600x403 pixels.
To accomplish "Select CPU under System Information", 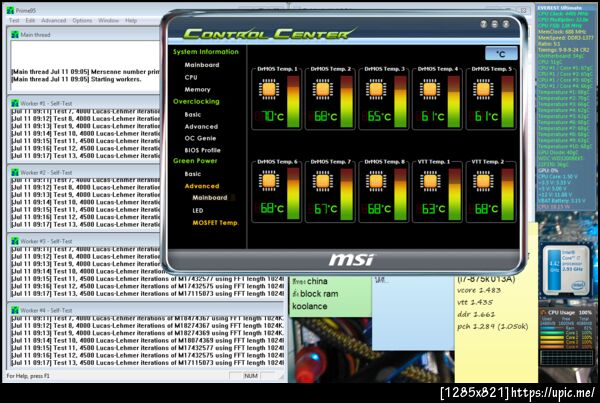I will [x=191, y=77].
